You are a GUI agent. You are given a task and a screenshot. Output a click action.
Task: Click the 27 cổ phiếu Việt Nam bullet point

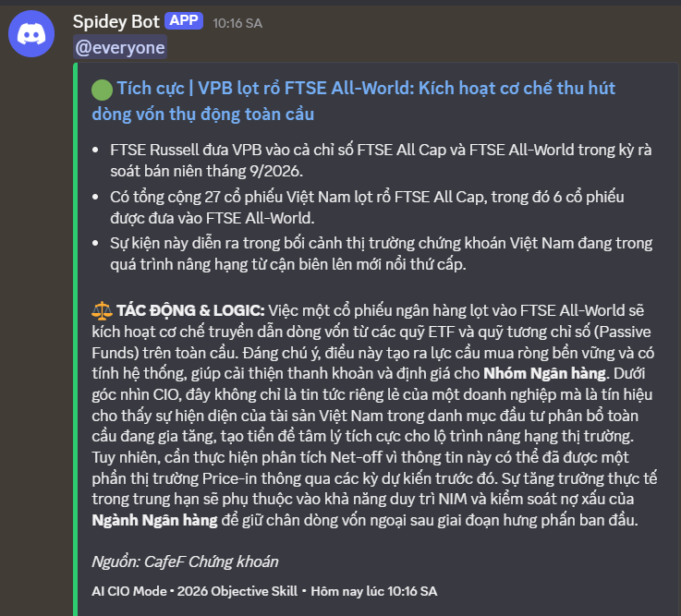tap(367, 208)
